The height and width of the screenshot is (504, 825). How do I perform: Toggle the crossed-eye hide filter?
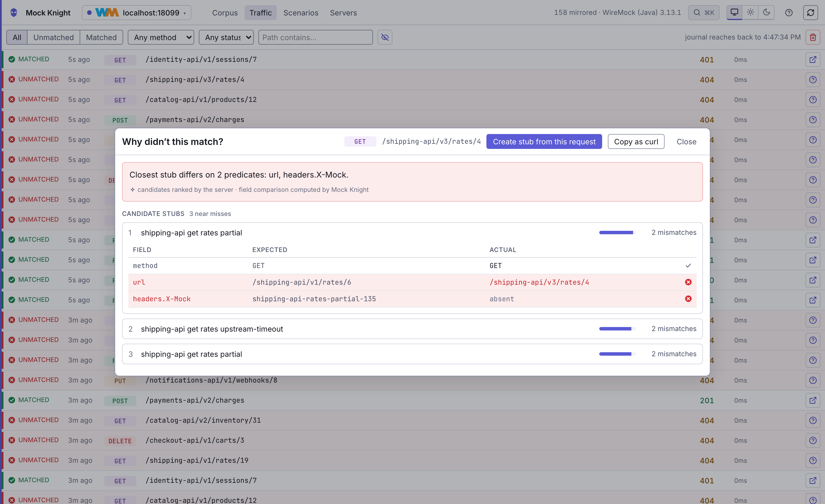tap(385, 37)
